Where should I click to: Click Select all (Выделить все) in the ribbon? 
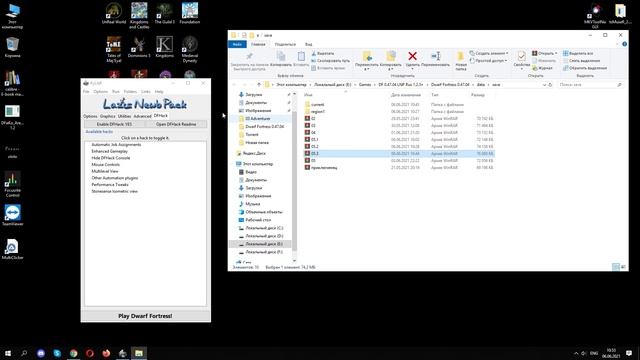(x=578, y=53)
